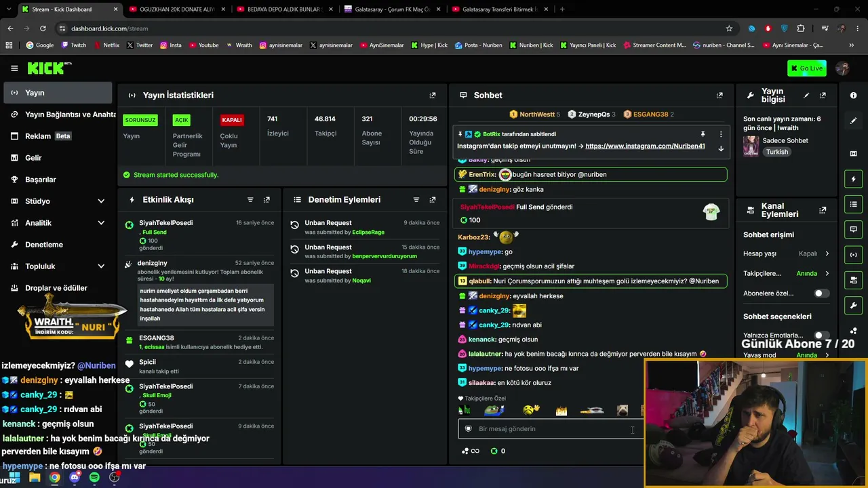The width and height of the screenshot is (868, 488).
Task: Open File Explorer from the taskbar
Action: [x=35, y=477]
